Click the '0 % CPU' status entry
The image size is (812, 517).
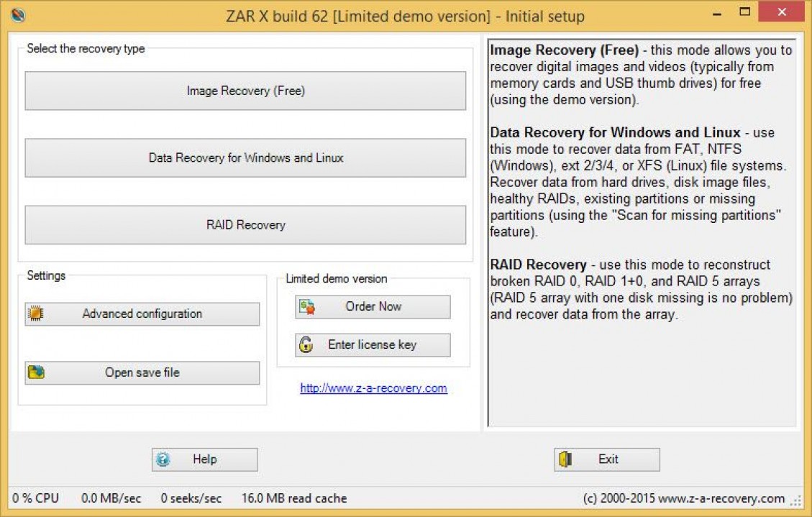pyautogui.click(x=35, y=498)
